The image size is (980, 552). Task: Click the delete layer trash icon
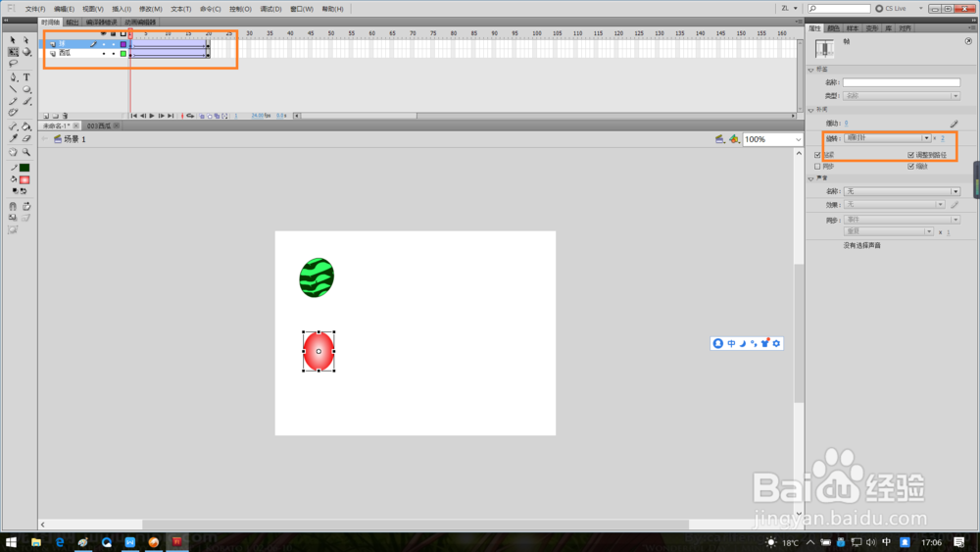pos(65,117)
